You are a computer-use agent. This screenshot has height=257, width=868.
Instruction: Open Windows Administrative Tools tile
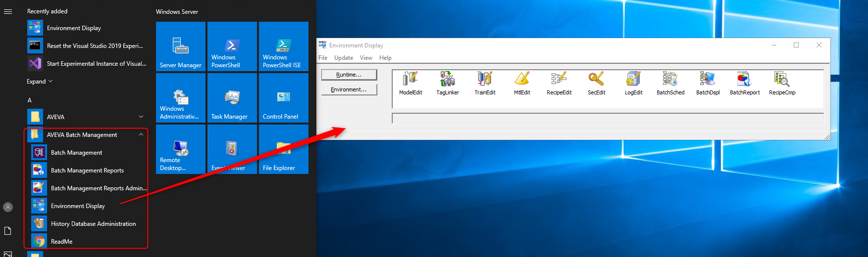pos(181,98)
